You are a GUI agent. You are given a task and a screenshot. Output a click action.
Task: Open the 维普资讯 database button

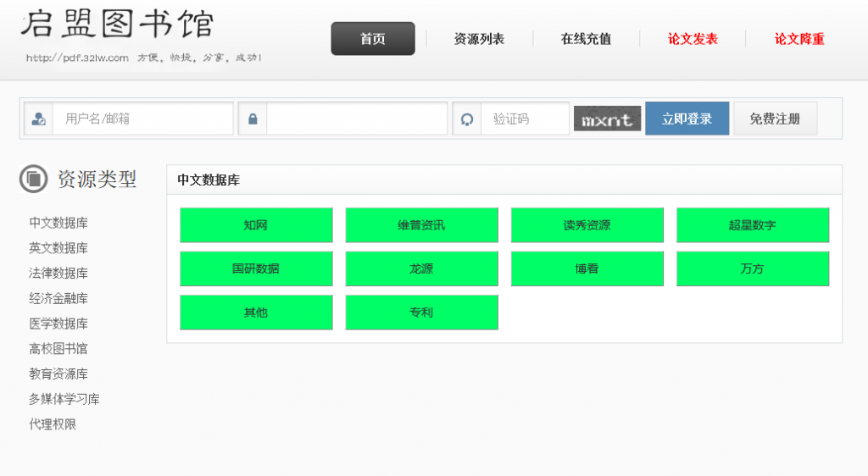pyautogui.click(x=422, y=225)
